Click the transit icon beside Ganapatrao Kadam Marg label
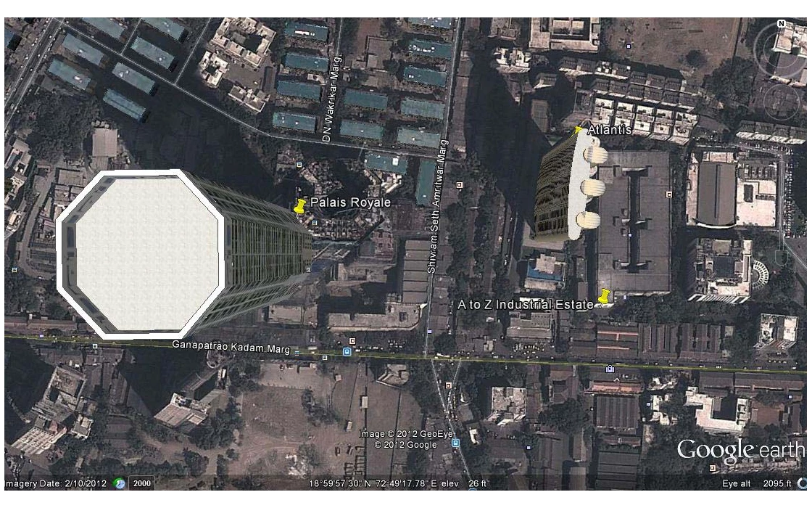 tap(347, 351)
